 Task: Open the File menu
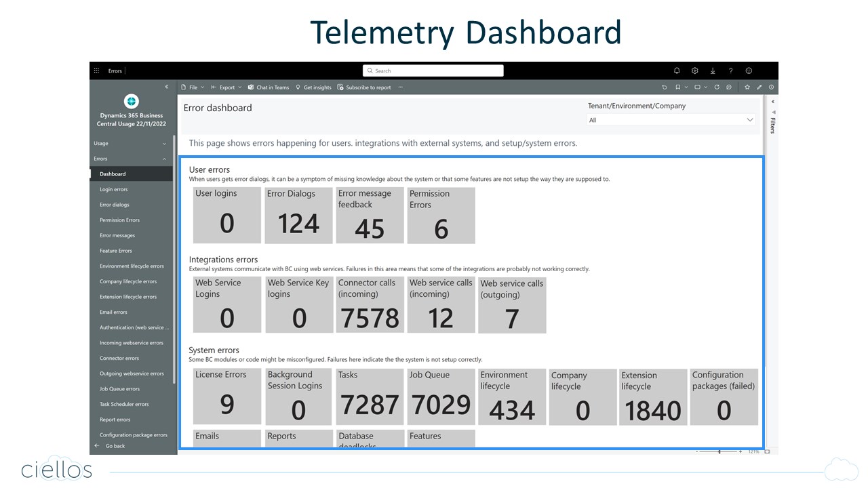click(x=193, y=87)
